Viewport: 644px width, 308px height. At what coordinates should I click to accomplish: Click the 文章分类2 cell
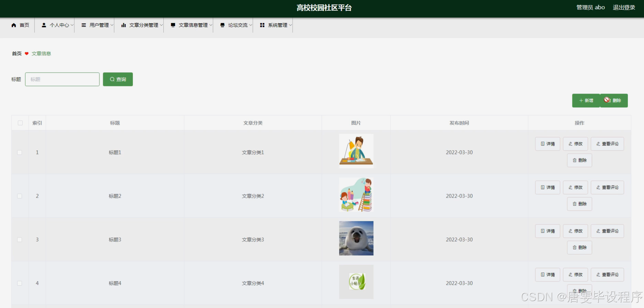(x=253, y=196)
